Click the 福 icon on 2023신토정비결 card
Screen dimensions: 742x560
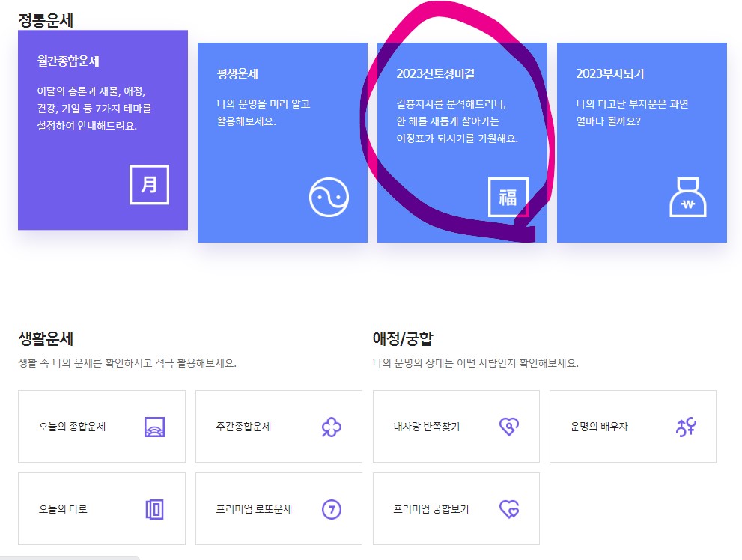[508, 197]
